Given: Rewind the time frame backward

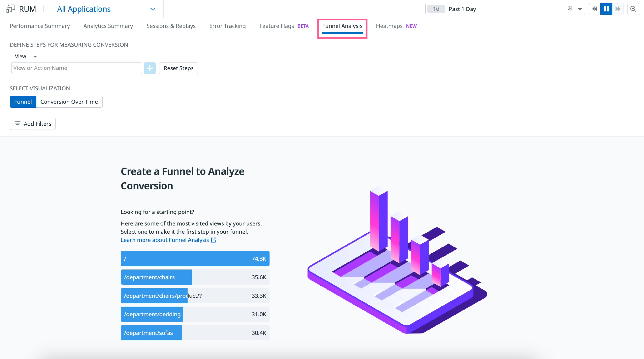Looking at the screenshot, I should point(595,9).
